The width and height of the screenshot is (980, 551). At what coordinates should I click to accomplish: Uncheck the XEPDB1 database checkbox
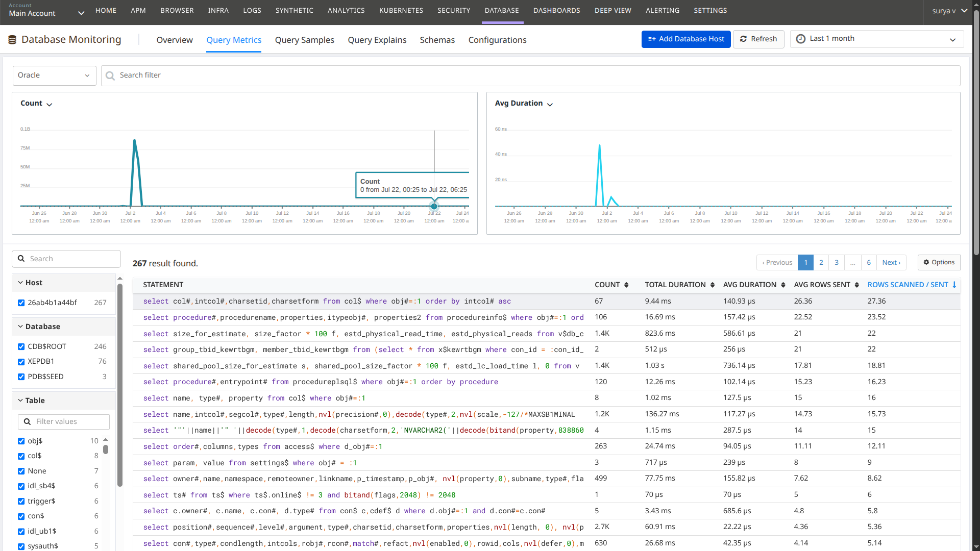[21, 361]
